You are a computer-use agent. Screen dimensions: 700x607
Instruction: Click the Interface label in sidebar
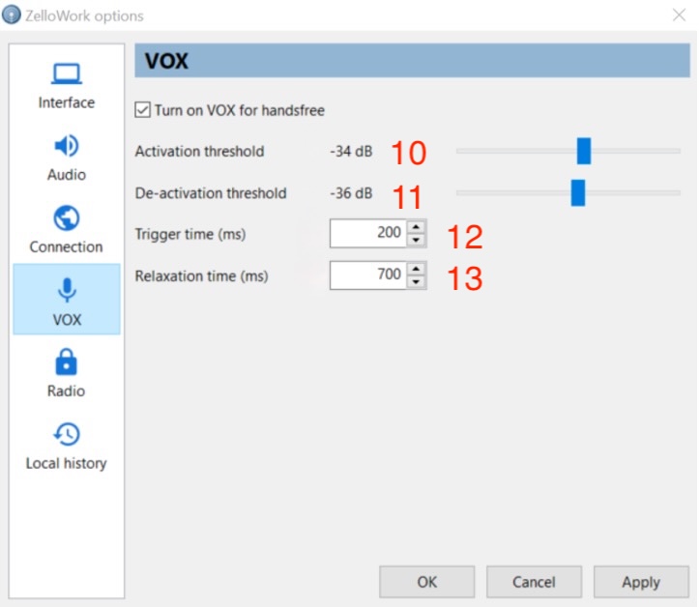[67, 102]
